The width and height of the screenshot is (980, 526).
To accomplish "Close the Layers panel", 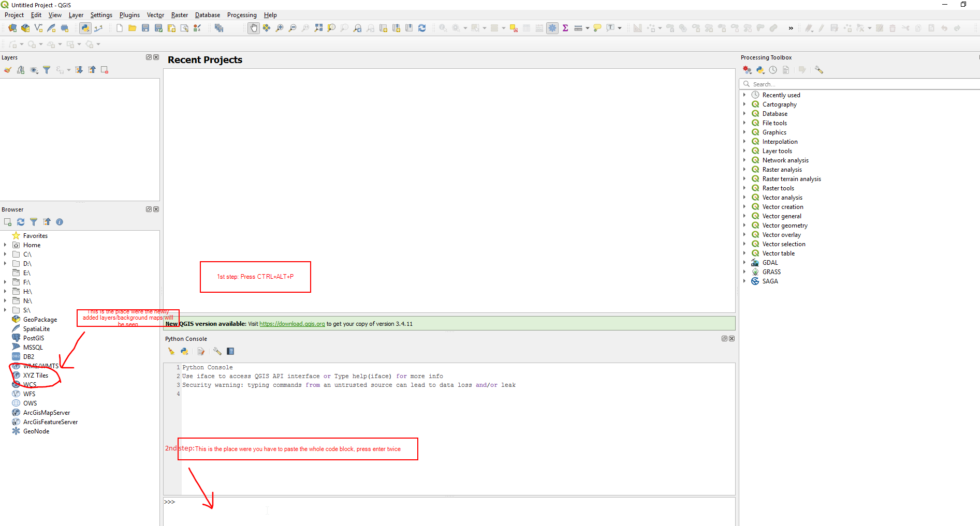I will click(156, 57).
